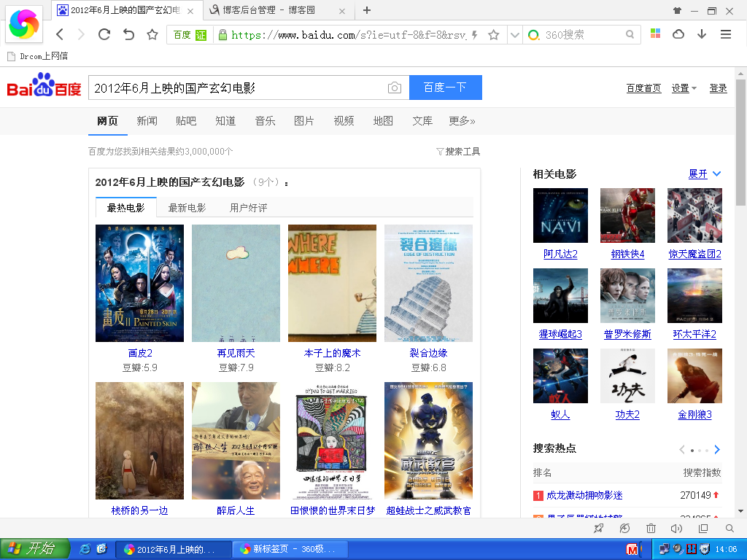Switch to the 视频 category
Image resolution: width=747 pixels, height=560 pixels.
tap(344, 121)
